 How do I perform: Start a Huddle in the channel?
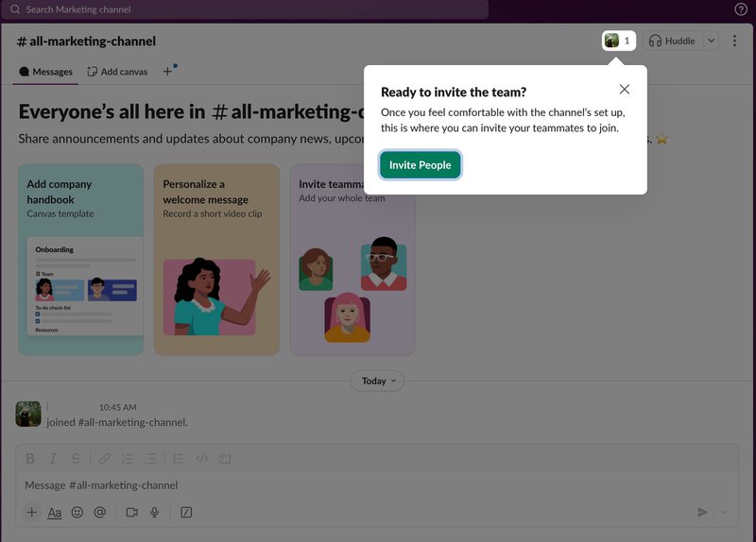click(x=673, y=41)
